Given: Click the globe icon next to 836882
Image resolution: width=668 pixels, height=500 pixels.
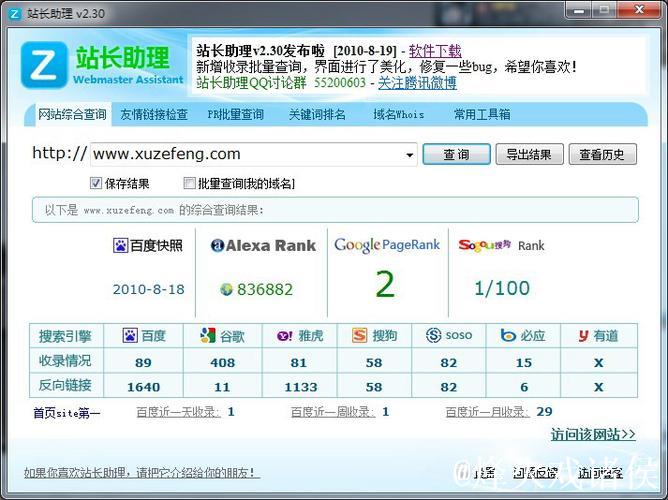Looking at the screenshot, I should click(226, 290).
